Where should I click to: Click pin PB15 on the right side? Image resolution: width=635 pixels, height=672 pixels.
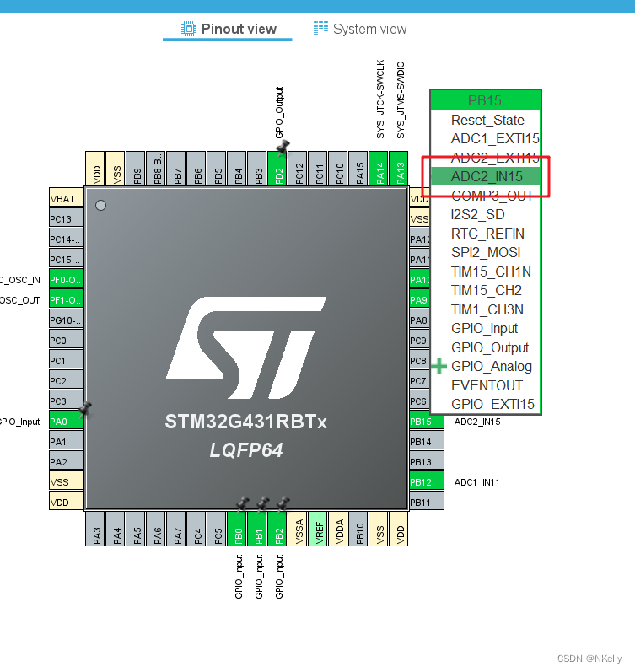tap(427, 422)
